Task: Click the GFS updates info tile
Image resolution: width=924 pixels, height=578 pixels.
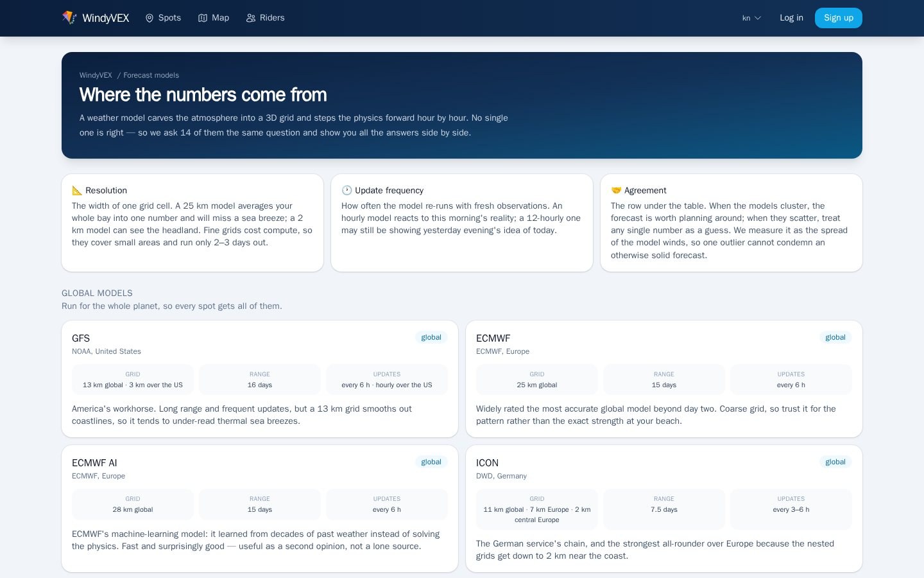Action: [387, 380]
